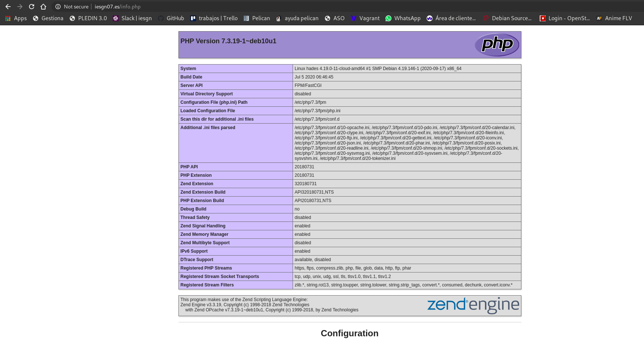
Task: Click the PHP logo on the page
Action: coord(497,44)
